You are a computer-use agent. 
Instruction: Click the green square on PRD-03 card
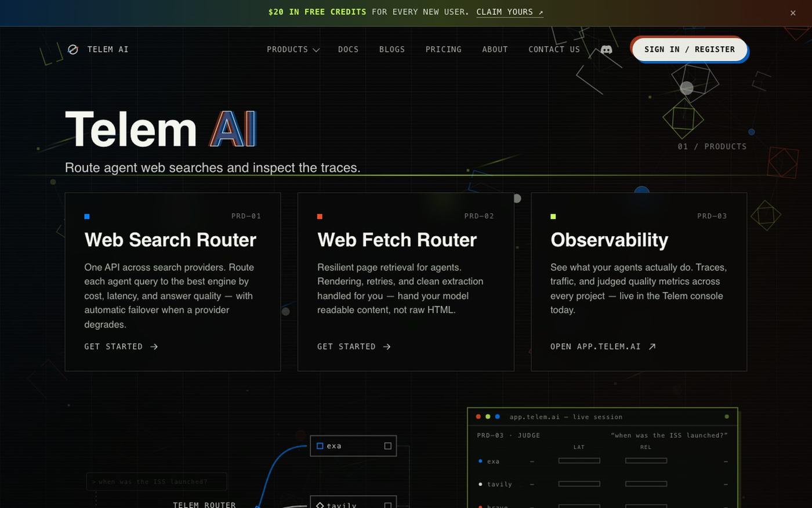(x=553, y=217)
